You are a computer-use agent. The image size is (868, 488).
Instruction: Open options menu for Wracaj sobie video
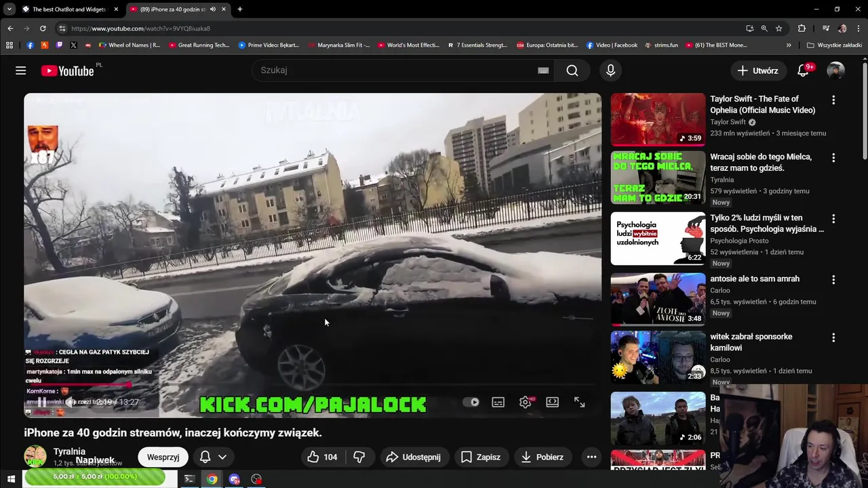[x=833, y=157]
